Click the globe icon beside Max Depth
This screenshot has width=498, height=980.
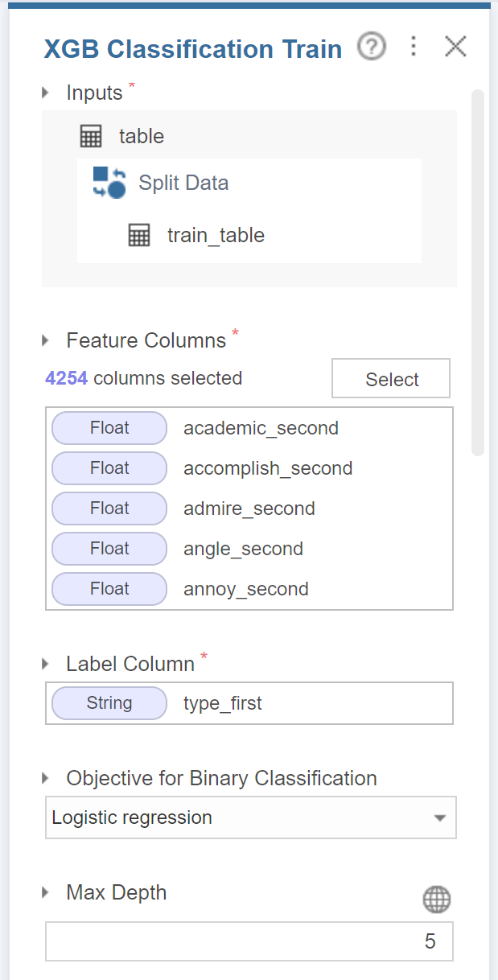point(437,900)
